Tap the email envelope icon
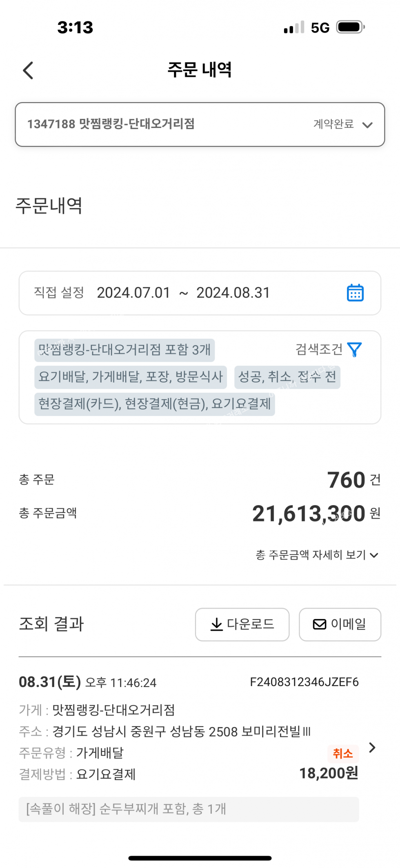Image resolution: width=400 pixels, height=868 pixels. click(x=319, y=624)
